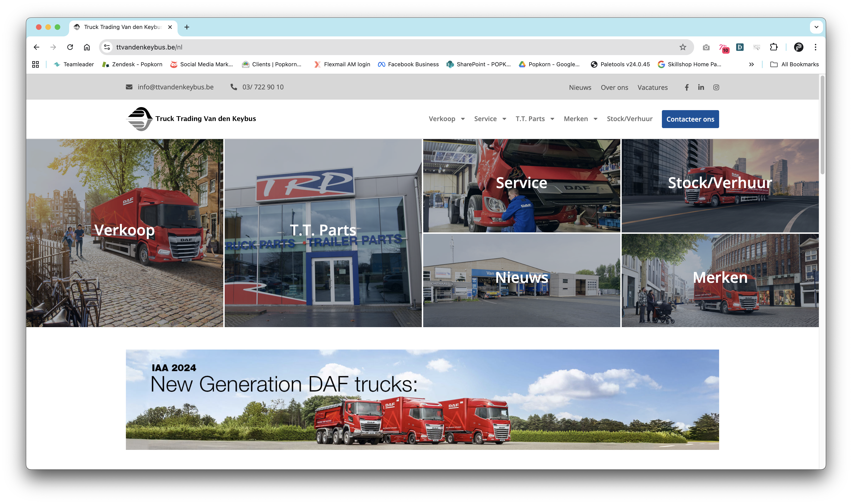Open the tab search dropdown arrow

click(816, 27)
